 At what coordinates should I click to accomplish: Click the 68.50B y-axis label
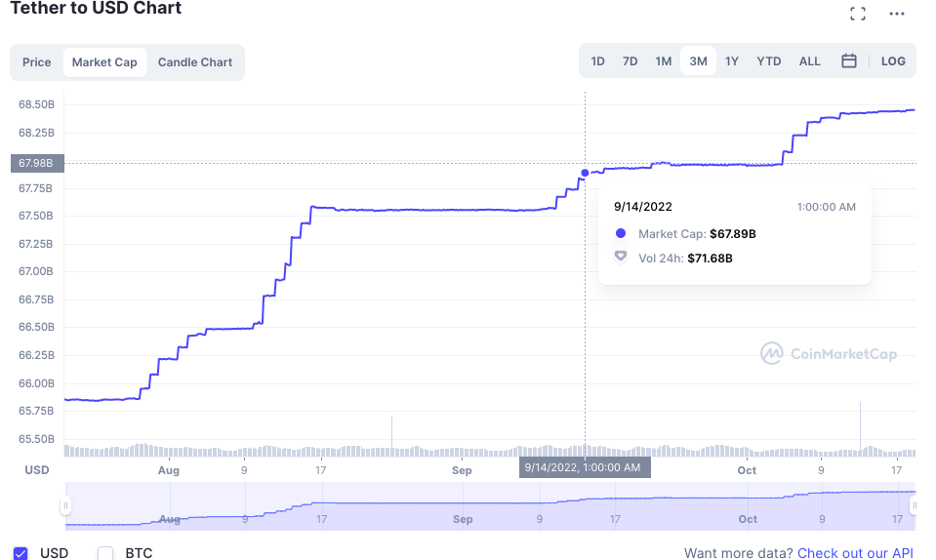[x=36, y=104]
